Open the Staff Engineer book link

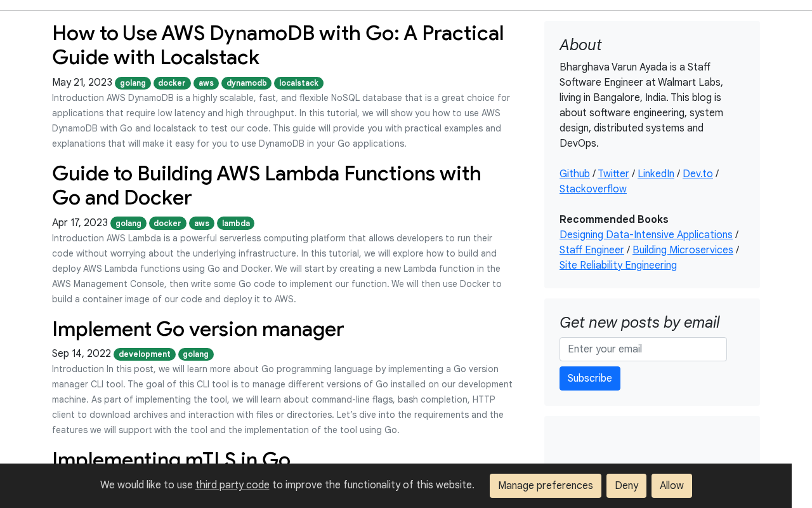tap(592, 250)
